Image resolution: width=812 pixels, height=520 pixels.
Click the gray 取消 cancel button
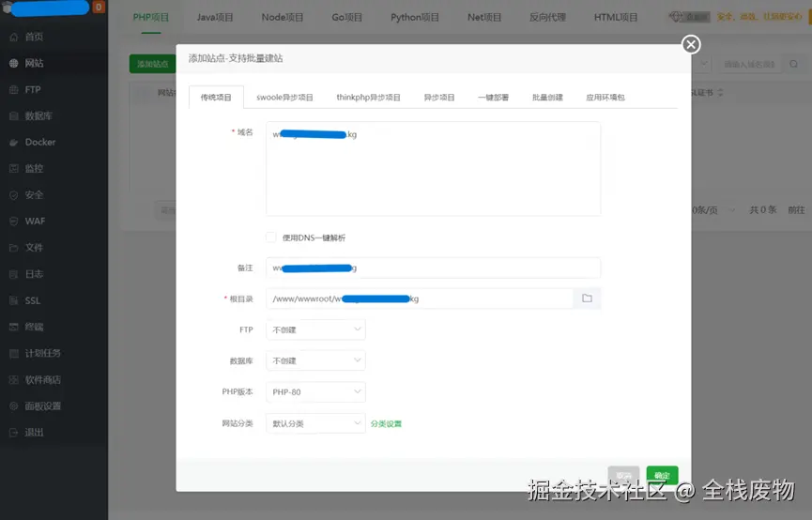point(623,475)
